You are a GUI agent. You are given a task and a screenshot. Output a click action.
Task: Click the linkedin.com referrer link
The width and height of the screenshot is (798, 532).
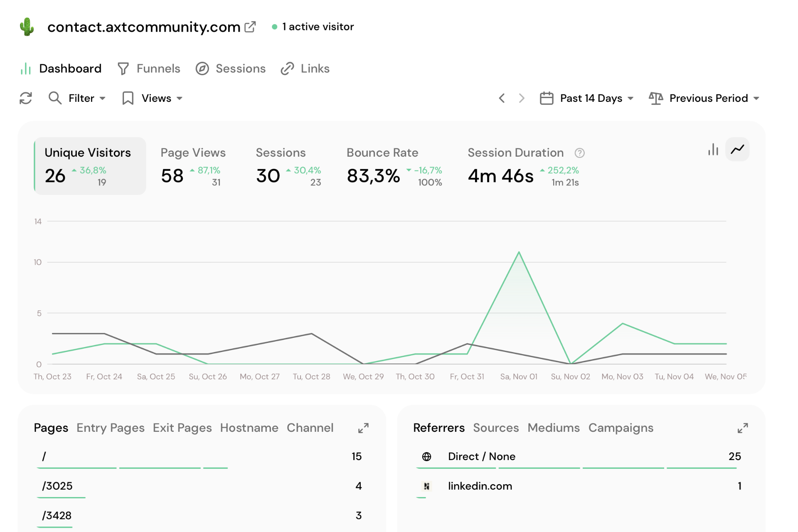[x=480, y=486]
